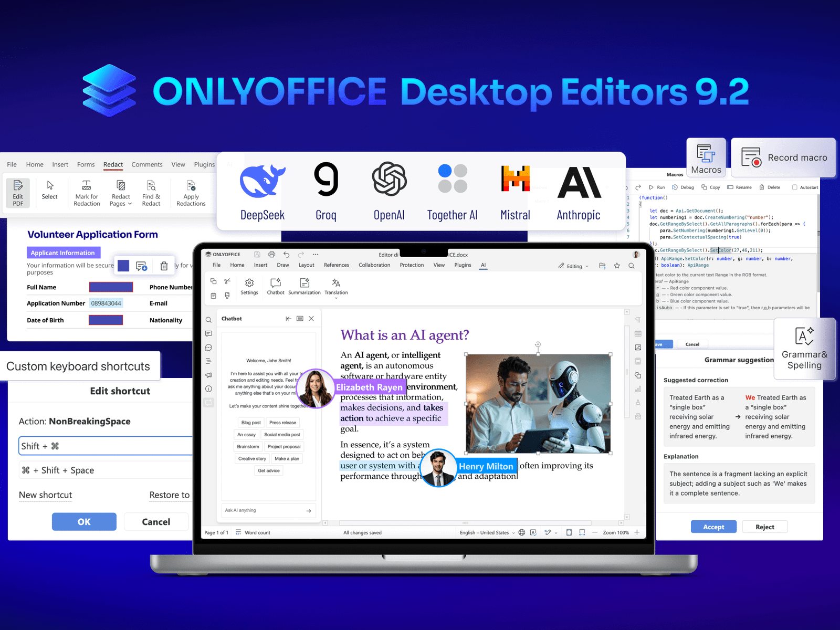Open the Redact tab in PDF editor
The height and width of the screenshot is (630, 840).
pos(113,165)
